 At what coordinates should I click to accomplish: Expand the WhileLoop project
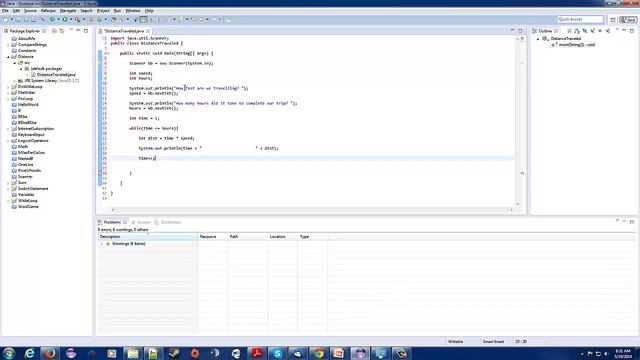[8, 201]
